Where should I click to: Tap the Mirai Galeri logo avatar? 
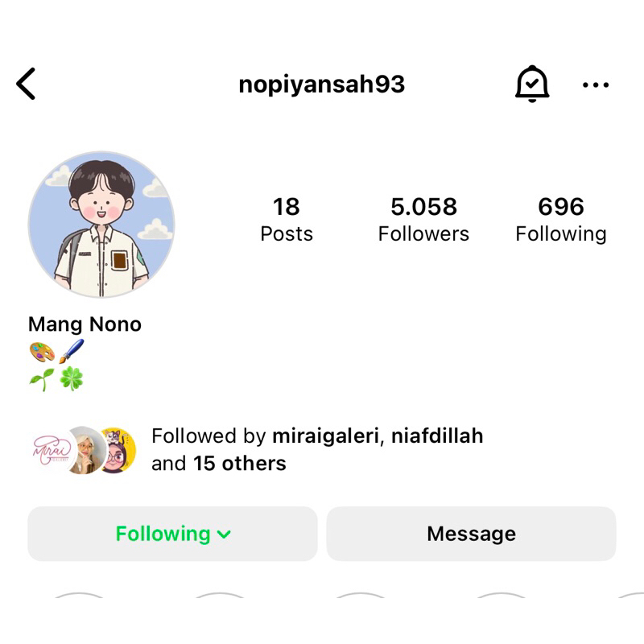[52, 451]
